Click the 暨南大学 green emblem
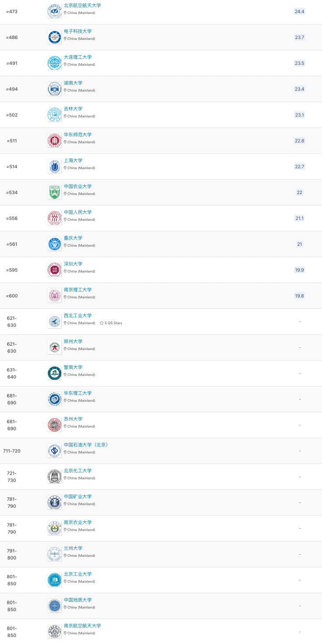Viewport: 322px width, 644px height. 55,373
